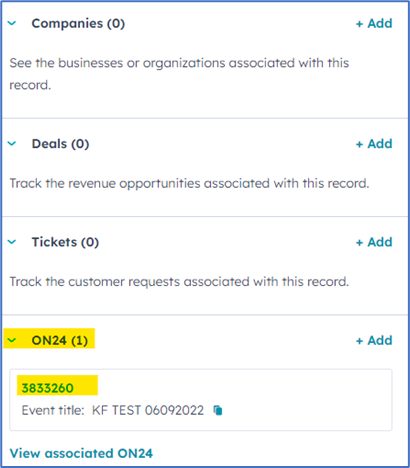Click + Add in the Deals section

[374, 144]
